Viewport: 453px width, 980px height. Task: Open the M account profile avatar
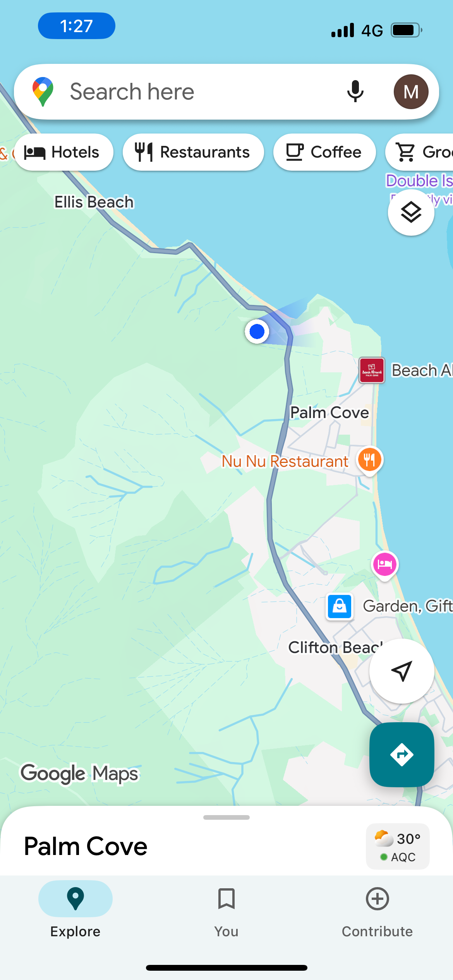point(411,92)
